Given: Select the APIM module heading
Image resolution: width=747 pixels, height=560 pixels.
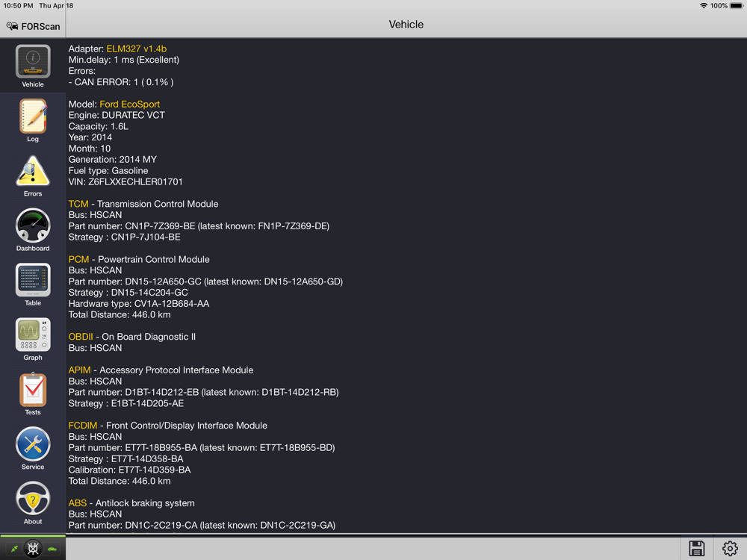Looking at the screenshot, I should [80, 370].
